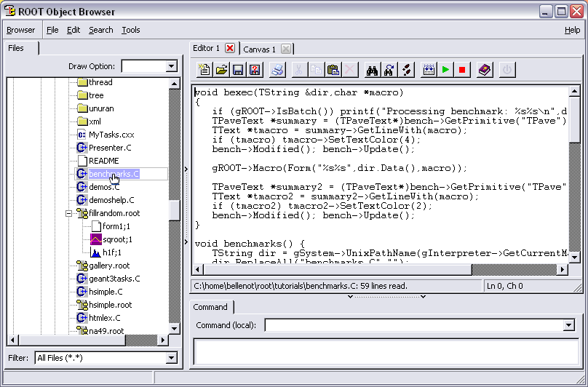588x387 pixels.
Task: Switch to the Canvas 1 tab
Action: point(259,49)
